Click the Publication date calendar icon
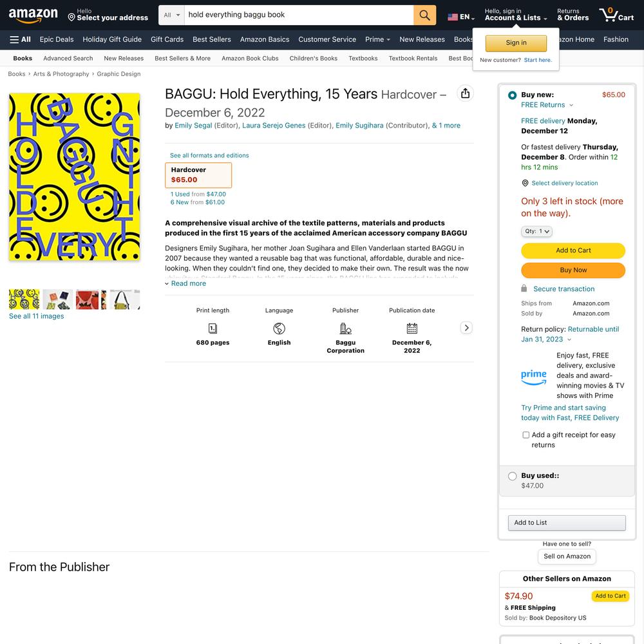The image size is (644, 644). click(x=412, y=328)
